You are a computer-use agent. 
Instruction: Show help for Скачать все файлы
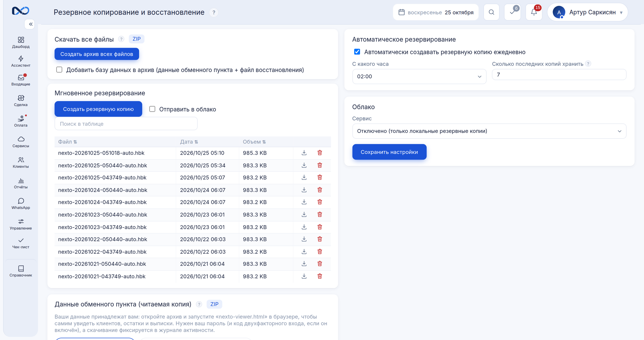tap(121, 39)
